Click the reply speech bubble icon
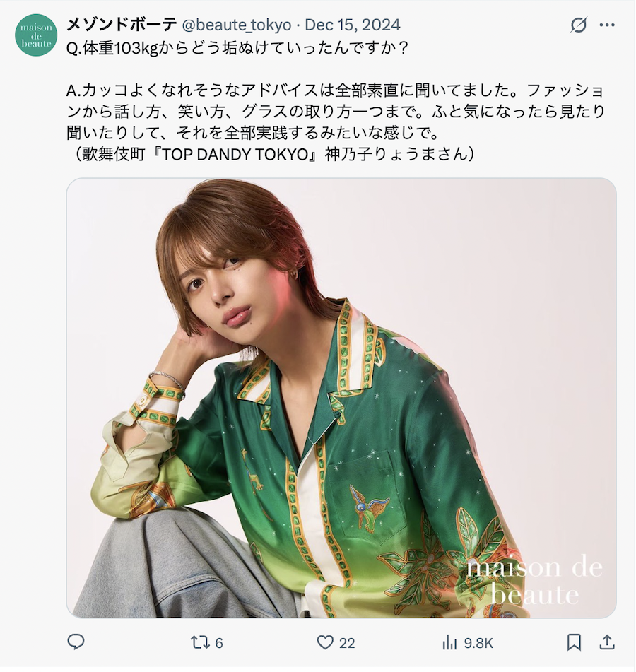 click(x=76, y=642)
